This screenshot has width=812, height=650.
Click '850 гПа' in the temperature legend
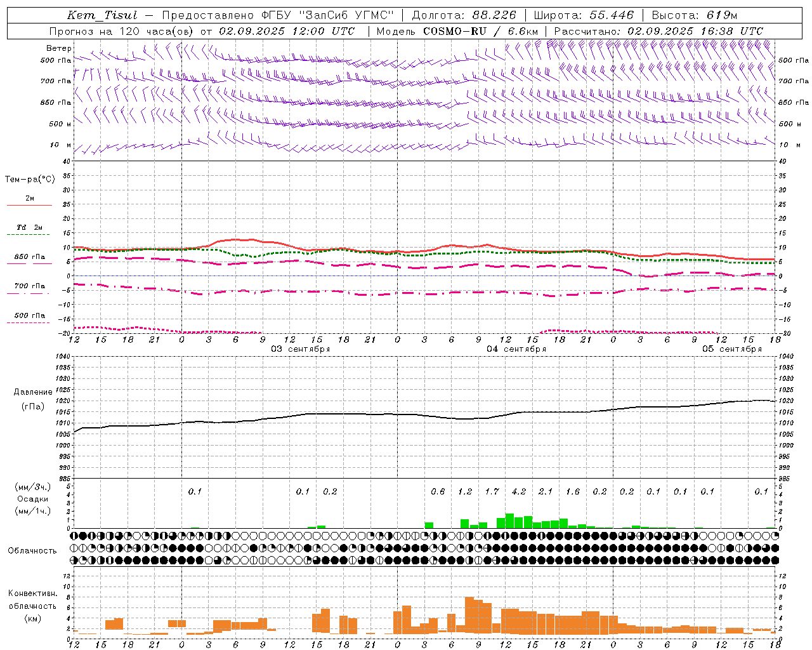click(30, 257)
